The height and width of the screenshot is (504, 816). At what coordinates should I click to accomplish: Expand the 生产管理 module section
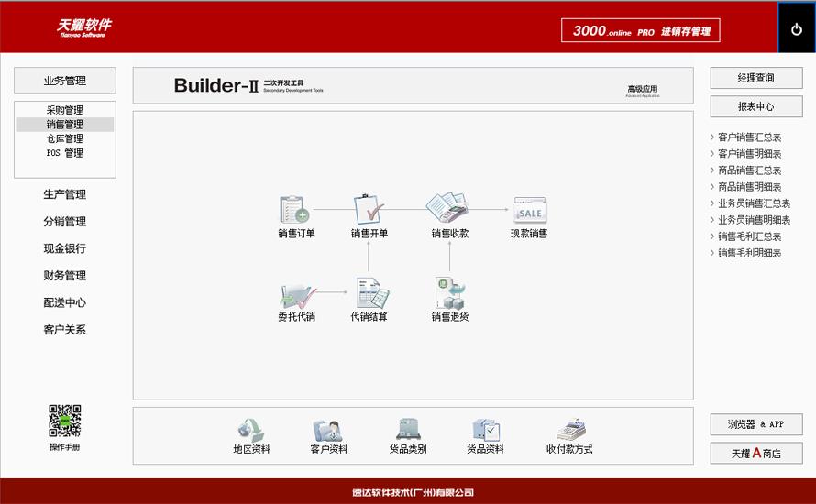(64, 194)
